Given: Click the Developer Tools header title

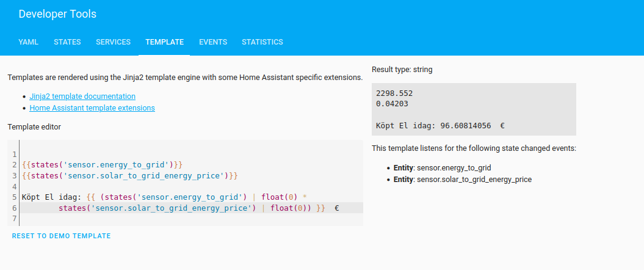Looking at the screenshot, I should coord(57,14).
